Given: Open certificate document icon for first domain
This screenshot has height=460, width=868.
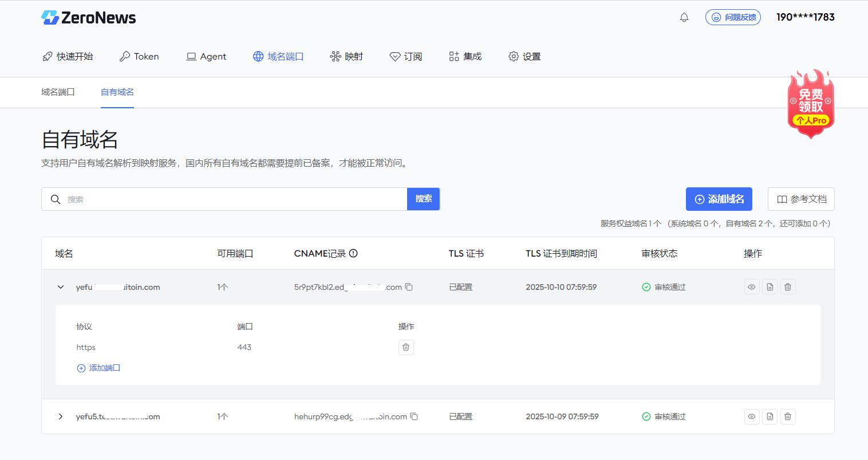Looking at the screenshot, I should pyautogui.click(x=770, y=287).
